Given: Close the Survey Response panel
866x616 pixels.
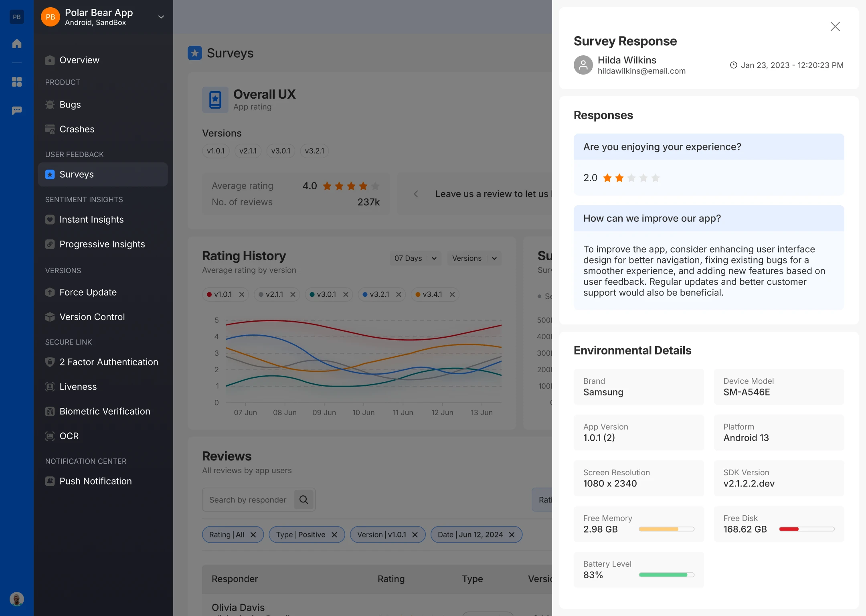Looking at the screenshot, I should point(835,26).
